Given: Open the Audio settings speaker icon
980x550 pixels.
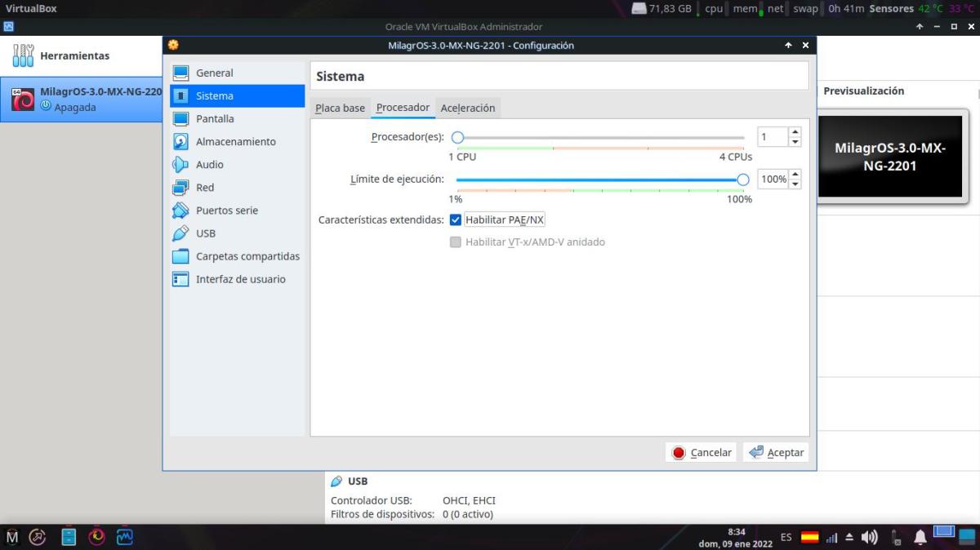Looking at the screenshot, I should coord(180,165).
